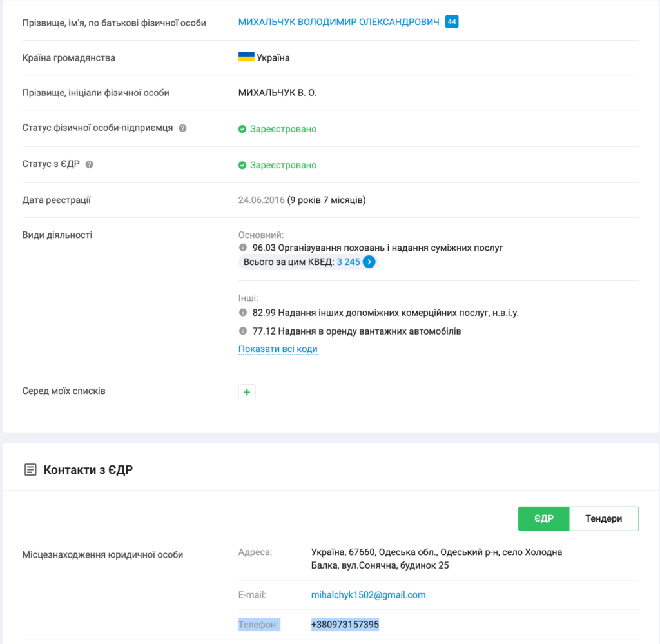Click the green check beside first Зареєстровано status

coord(242,129)
